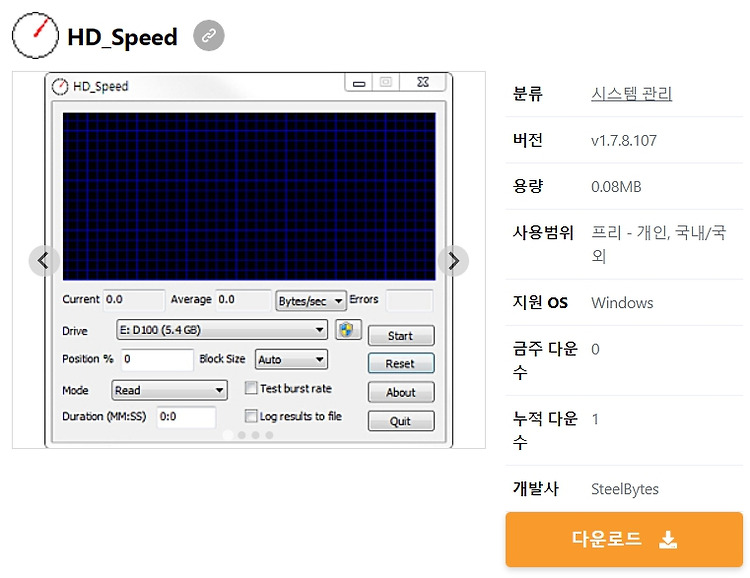750x578 pixels.
Task: Click the Average speed value field
Action: (x=243, y=300)
